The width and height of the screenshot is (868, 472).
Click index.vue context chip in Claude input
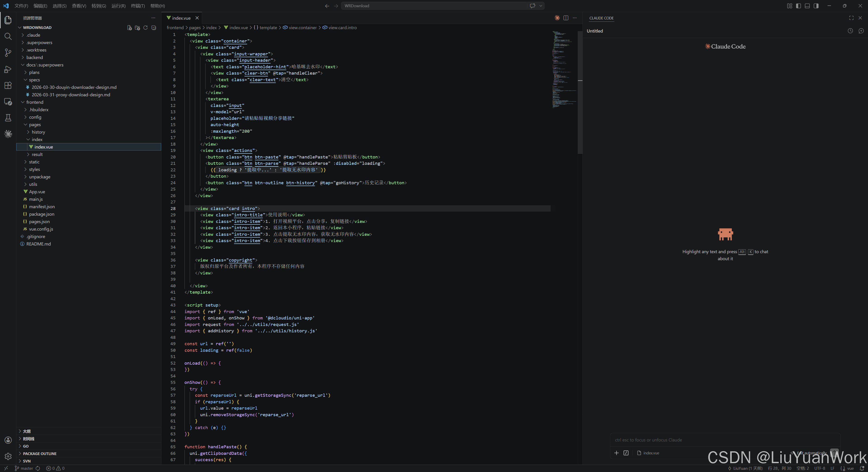tap(648, 453)
